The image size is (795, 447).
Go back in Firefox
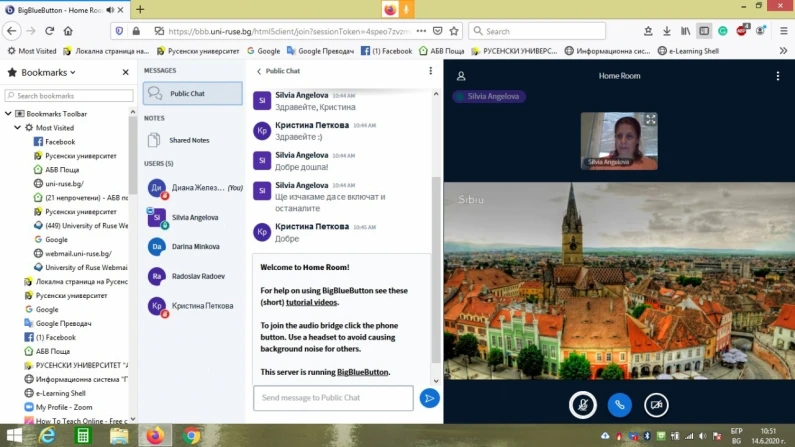click(12, 31)
